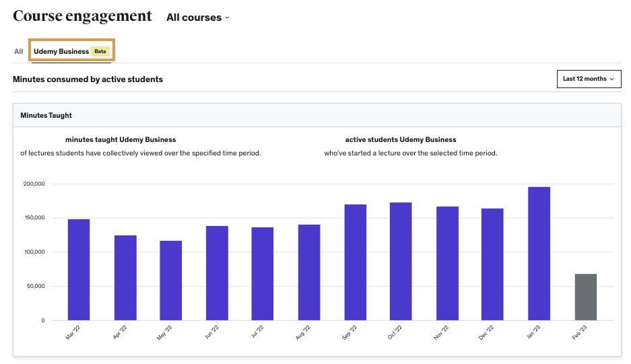Expand the Last 12 months filter

click(x=589, y=79)
